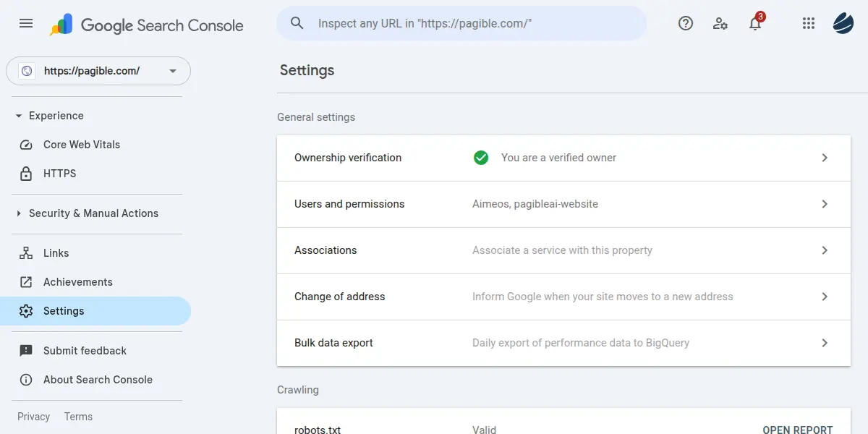Click the robots.txt row label
Viewport: 868px width, 434px height.
(x=318, y=430)
